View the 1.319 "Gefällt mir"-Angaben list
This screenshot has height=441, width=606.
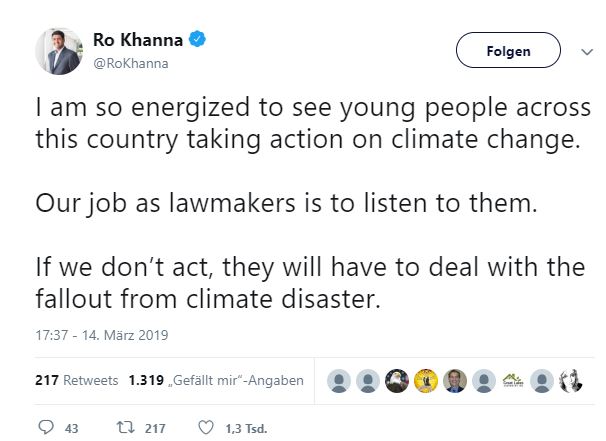(216, 381)
